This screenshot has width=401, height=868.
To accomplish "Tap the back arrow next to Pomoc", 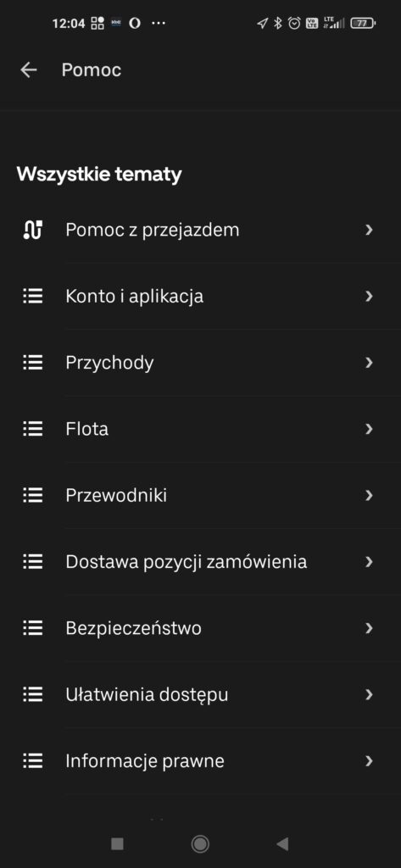I will click(x=28, y=70).
